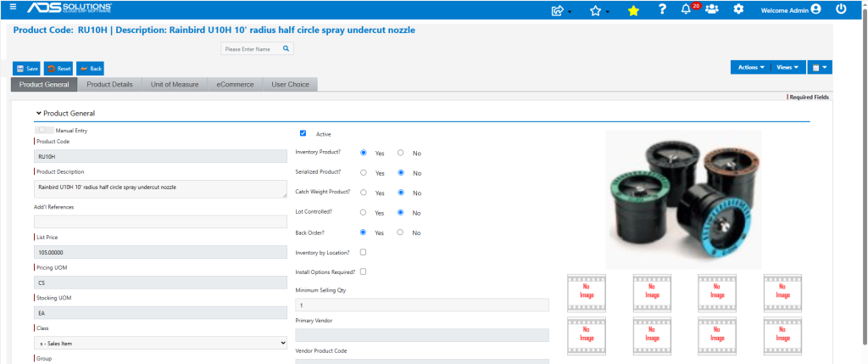The height and width of the screenshot is (364, 868).
Task: Switch to Product Details tab
Action: click(109, 85)
